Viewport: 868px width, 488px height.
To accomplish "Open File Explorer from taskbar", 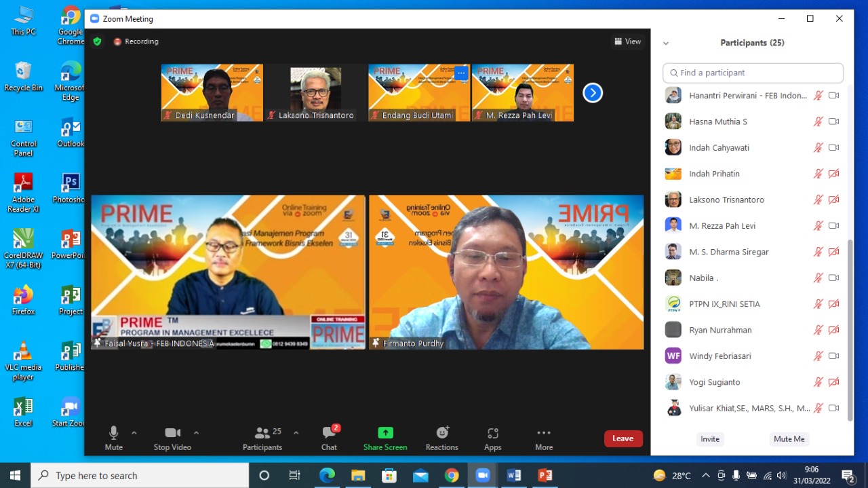I will [358, 475].
